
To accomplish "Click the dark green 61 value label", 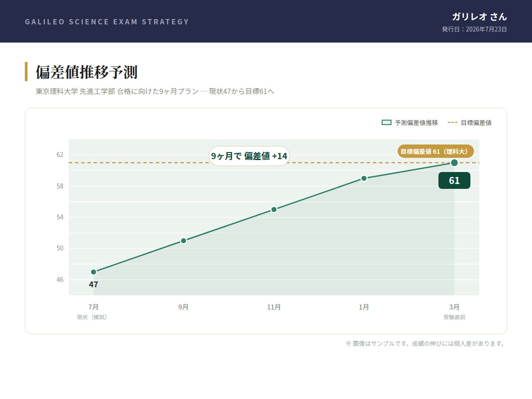I will tap(454, 180).
